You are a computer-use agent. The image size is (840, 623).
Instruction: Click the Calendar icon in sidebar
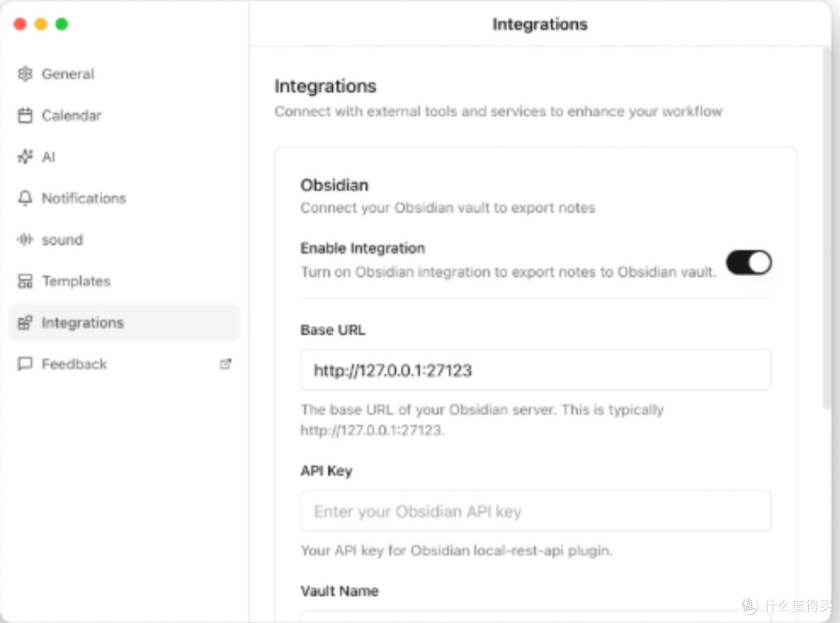(25, 115)
